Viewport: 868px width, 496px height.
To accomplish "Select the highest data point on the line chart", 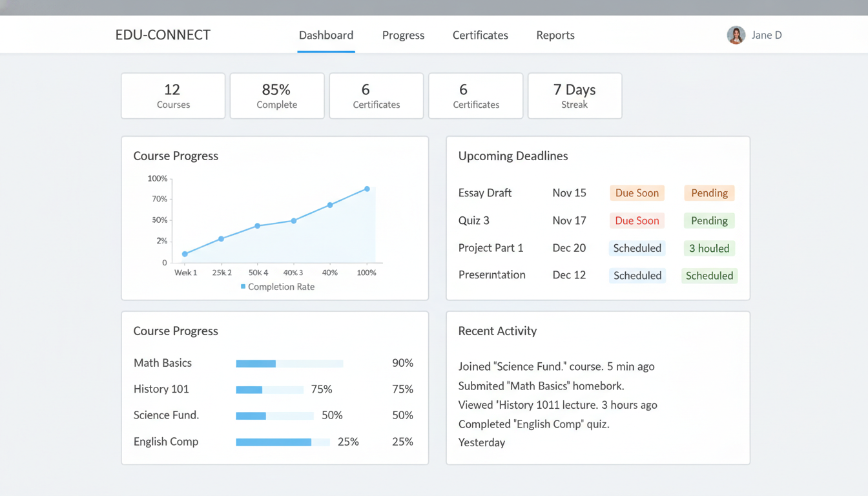I will (x=367, y=189).
